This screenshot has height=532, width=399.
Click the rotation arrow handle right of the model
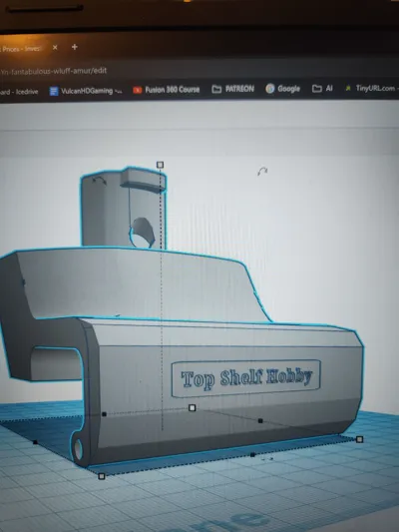pos(262,172)
